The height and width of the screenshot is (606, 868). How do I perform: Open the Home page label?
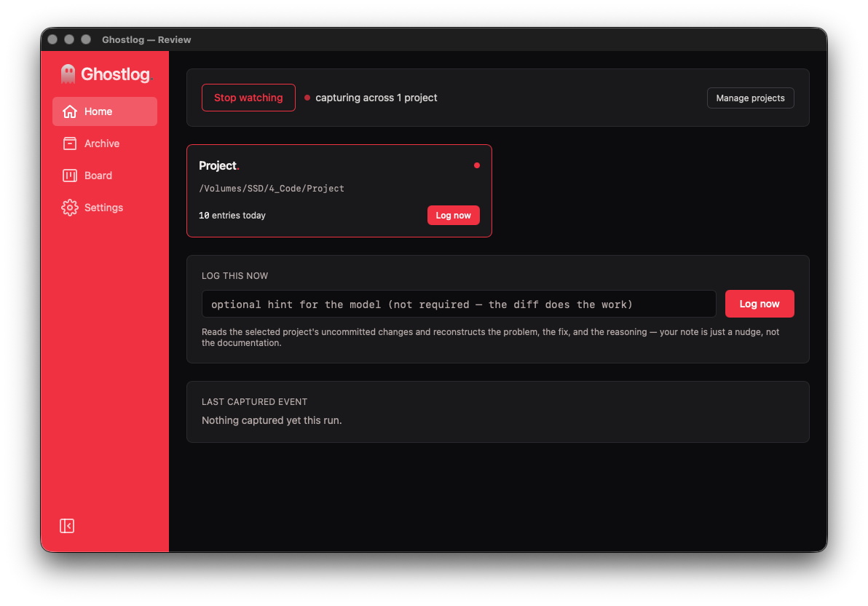point(98,111)
